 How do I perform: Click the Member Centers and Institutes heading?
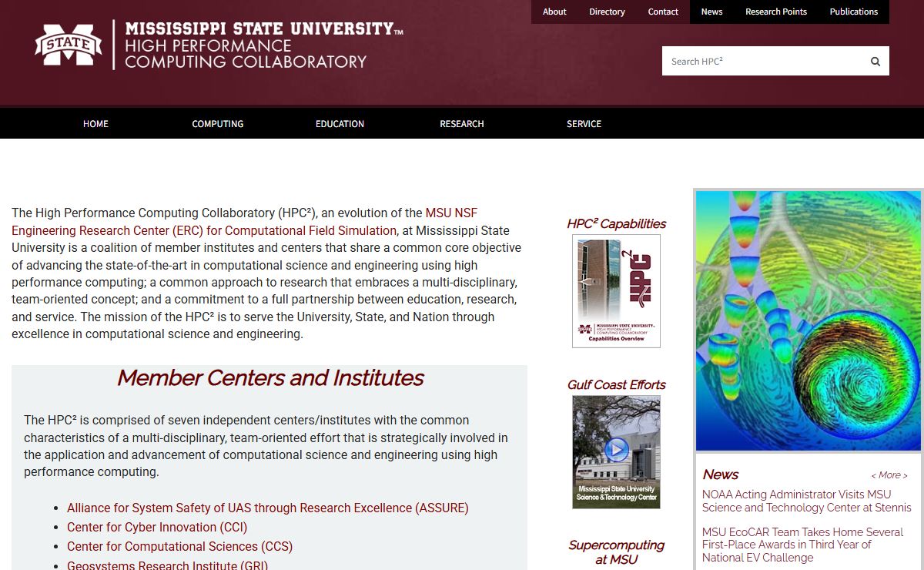coord(269,378)
